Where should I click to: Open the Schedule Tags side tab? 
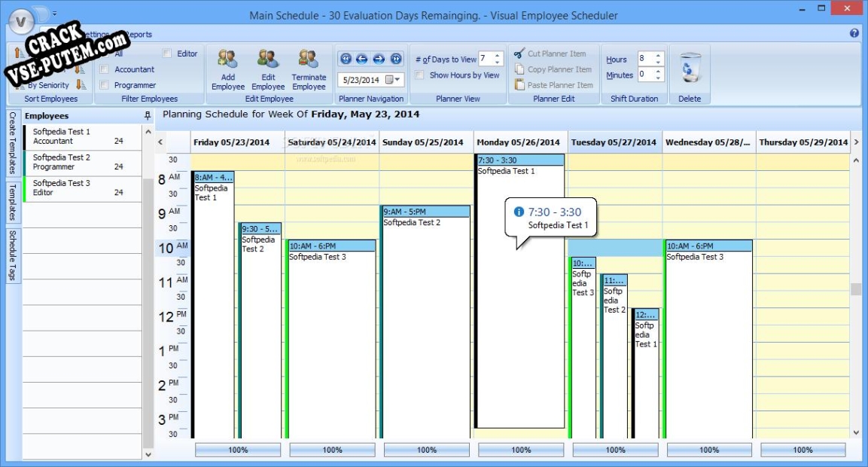coord(13,255)
